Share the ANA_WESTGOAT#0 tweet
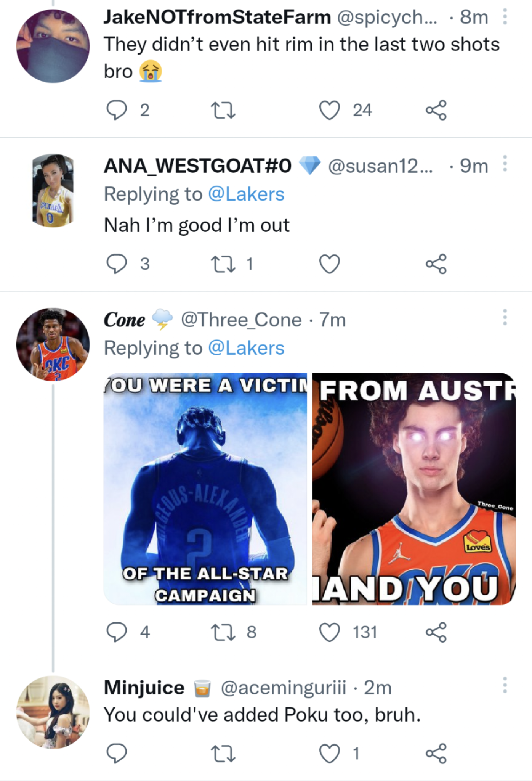 [436, 264]
